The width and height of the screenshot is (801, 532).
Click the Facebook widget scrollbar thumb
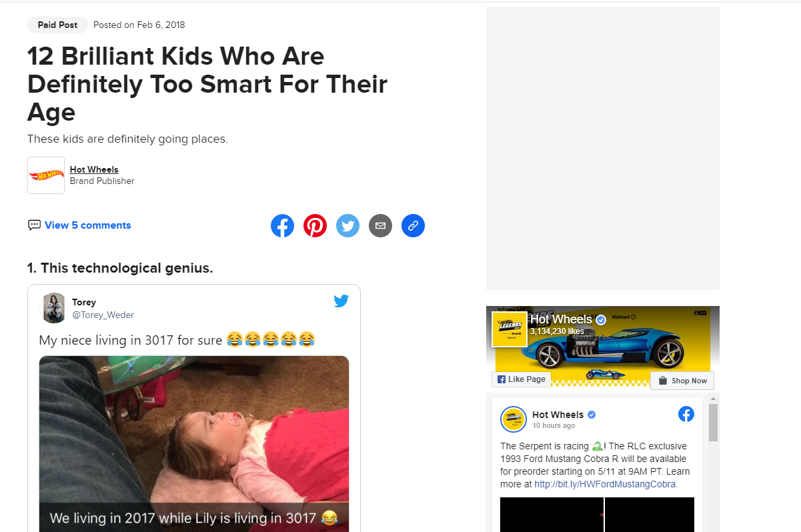(713, 423)
